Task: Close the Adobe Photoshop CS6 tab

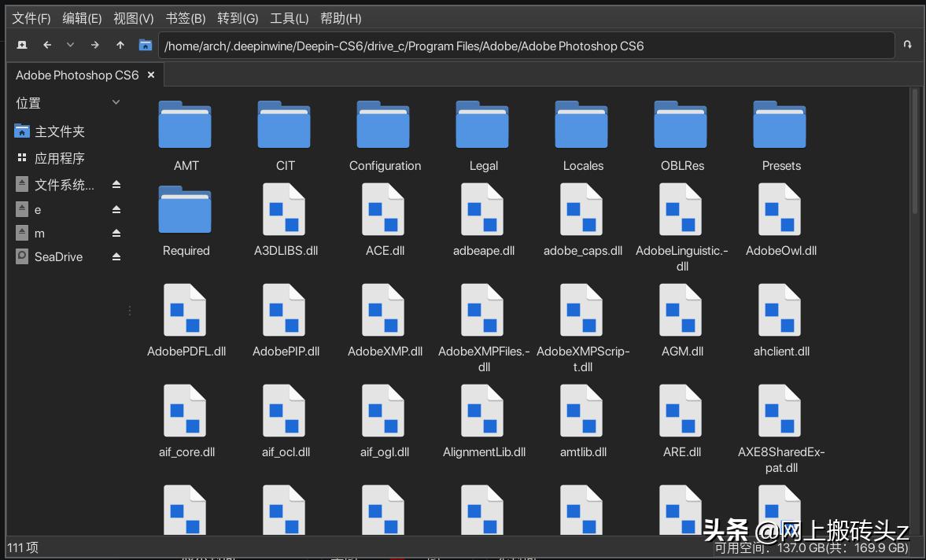Action: point(150,75)
